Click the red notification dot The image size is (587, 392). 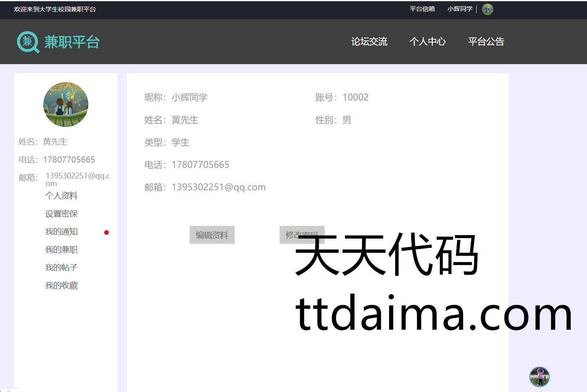[106, 233]
